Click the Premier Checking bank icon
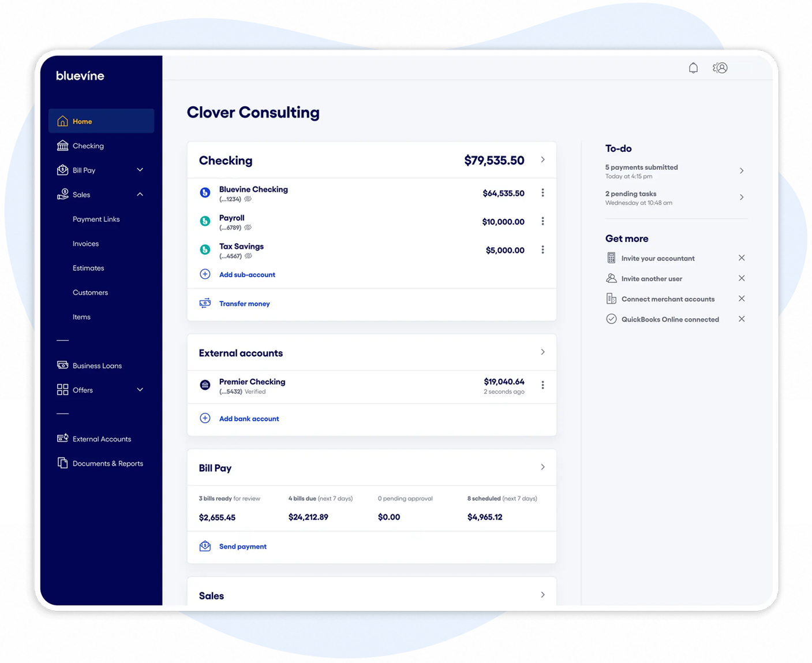Viewport: 812px width, 663px height. coord(205,385)
